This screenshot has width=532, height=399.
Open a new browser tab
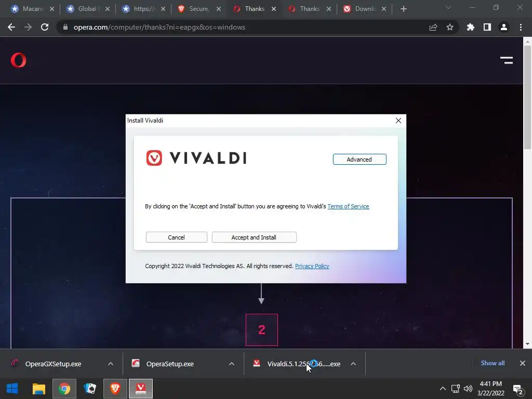click(x=403, y=9)
